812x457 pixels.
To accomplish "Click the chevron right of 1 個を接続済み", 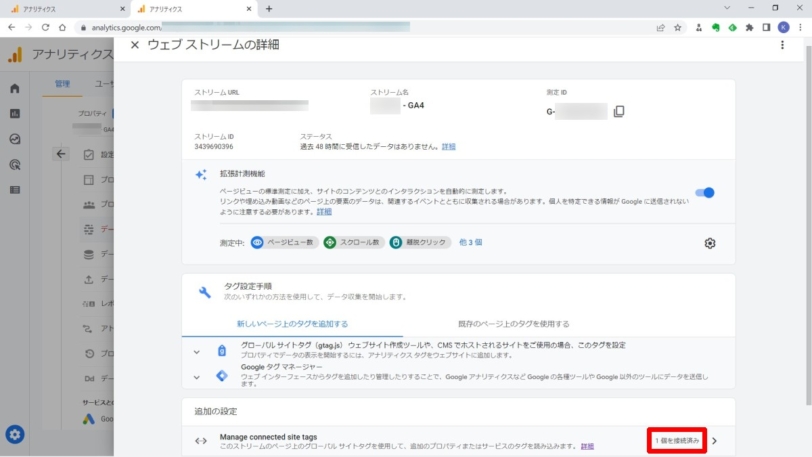I will [715, 441].
